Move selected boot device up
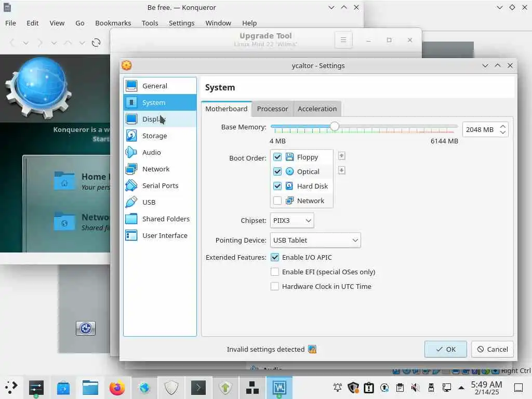Viewport: 532px width, 399px height. [342, 156]
